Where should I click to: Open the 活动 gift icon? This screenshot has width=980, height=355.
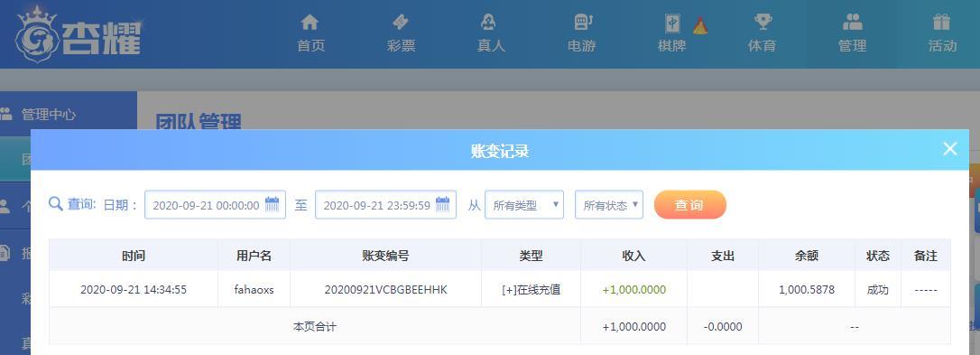941,23
